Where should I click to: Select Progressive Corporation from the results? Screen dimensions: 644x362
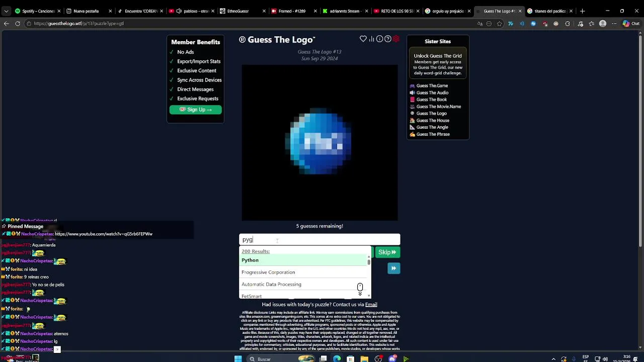coord(303,273)
